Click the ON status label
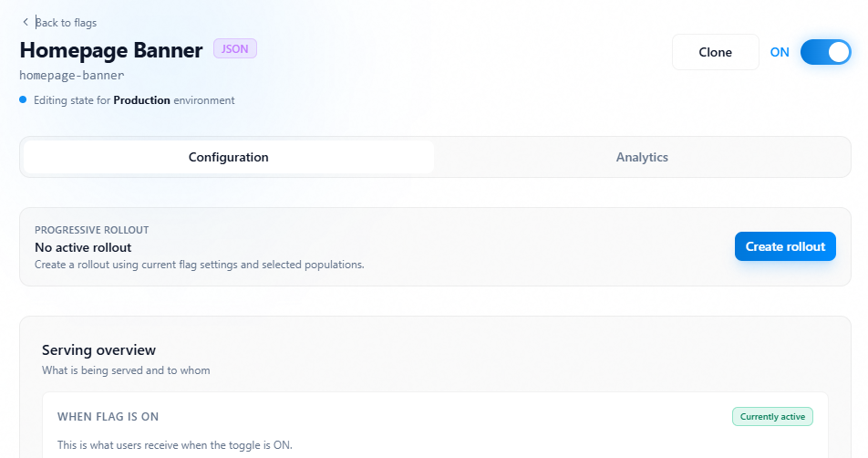This screenshot has width=868, height=458. pos(780,52)
